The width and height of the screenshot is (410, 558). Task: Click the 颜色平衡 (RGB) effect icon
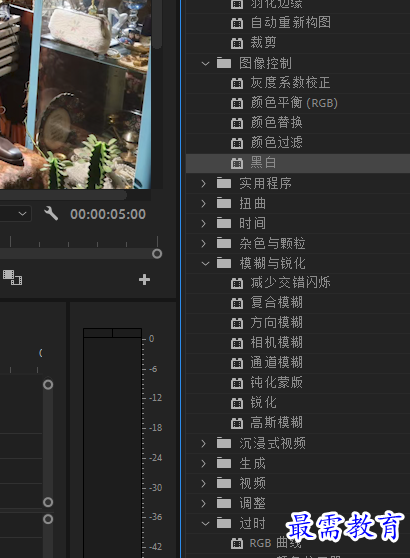click(237, 104)
